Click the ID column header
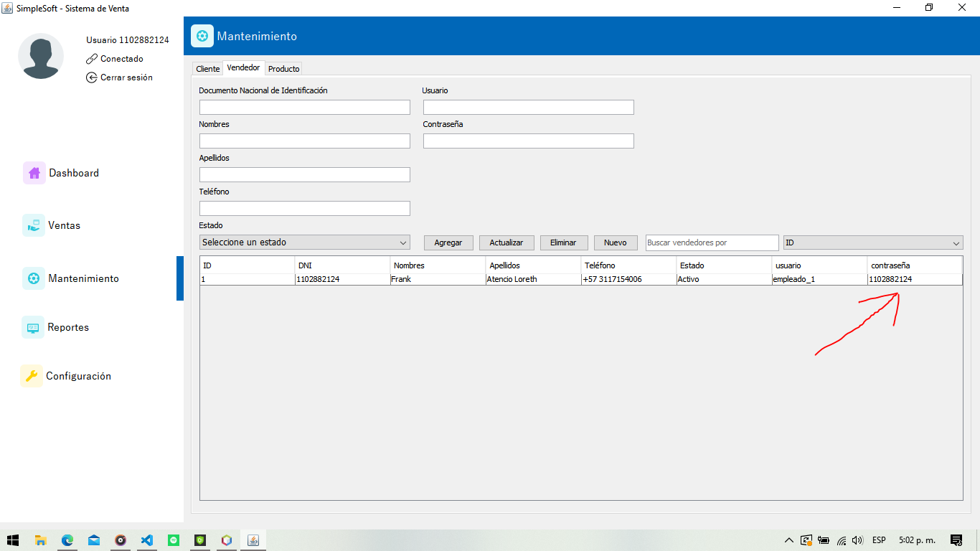The image size is (980, 551). (x=247, y=265)
